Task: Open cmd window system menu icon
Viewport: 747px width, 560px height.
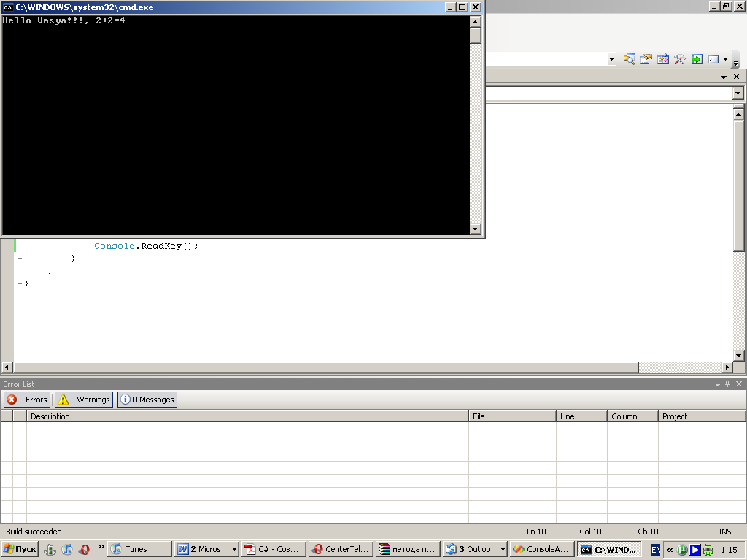Action: 7,7
